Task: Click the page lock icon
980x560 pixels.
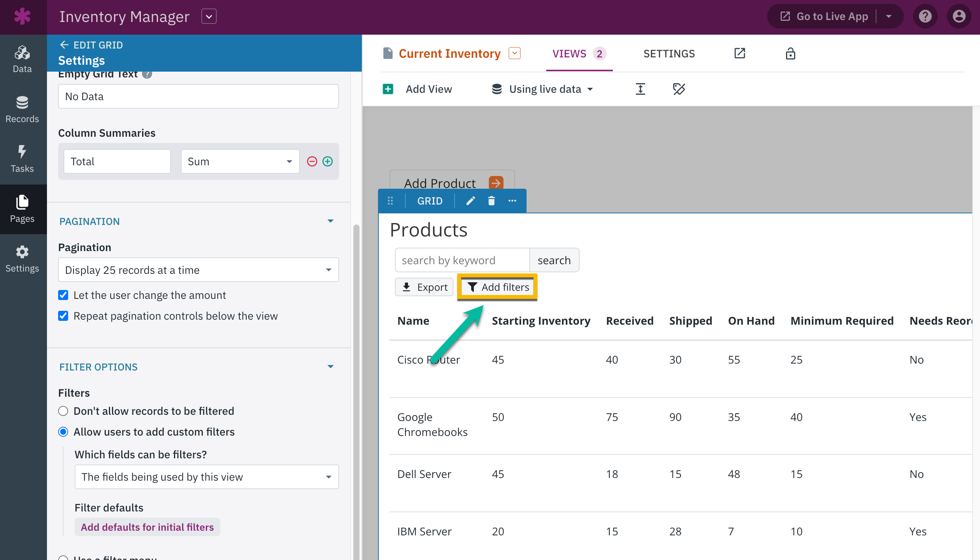Action: pyautogui.click(x=790, y=54)
